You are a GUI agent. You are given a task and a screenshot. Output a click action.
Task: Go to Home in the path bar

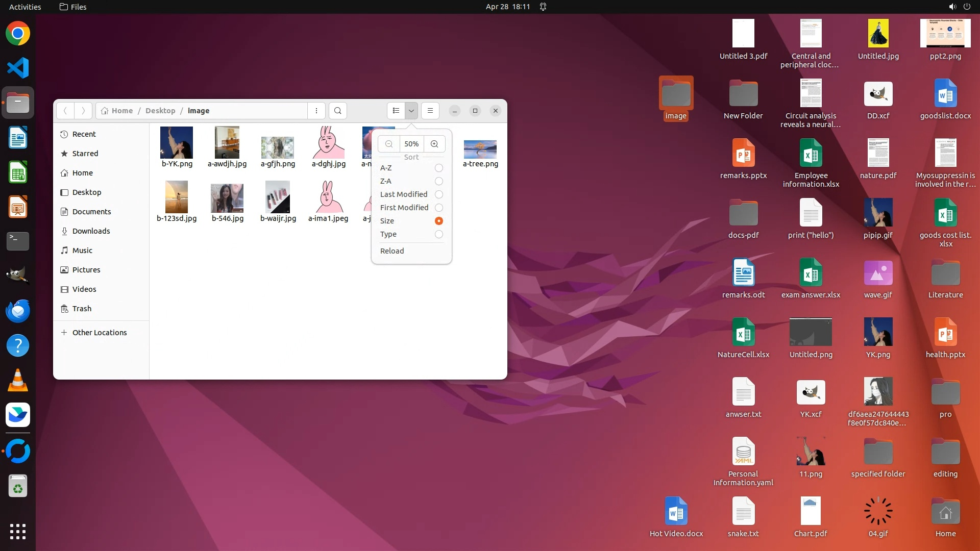pos(121,111)
